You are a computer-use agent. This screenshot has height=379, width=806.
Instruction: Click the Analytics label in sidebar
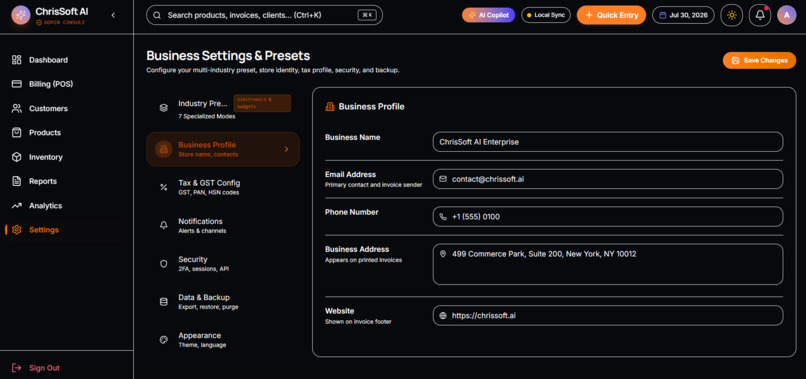click(x=45, y=206)
